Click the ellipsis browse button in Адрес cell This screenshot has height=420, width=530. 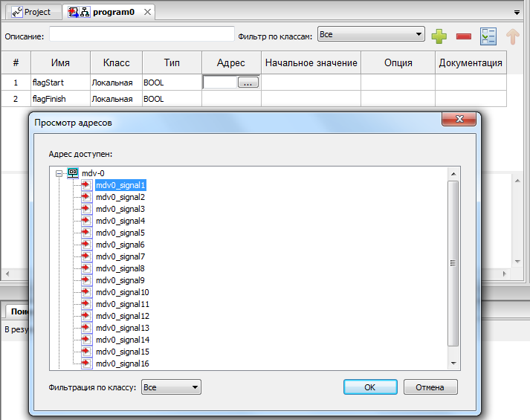[248, 83]
